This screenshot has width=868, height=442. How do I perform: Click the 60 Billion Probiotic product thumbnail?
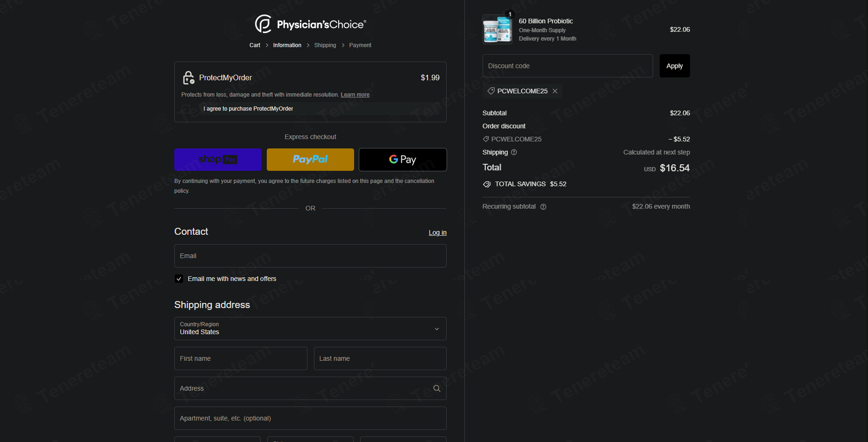[498, 29]
